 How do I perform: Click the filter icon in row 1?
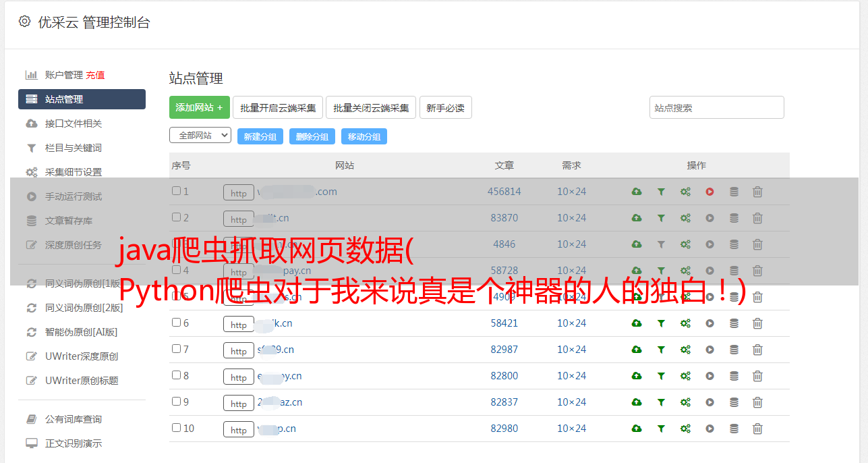coord(661,192)
